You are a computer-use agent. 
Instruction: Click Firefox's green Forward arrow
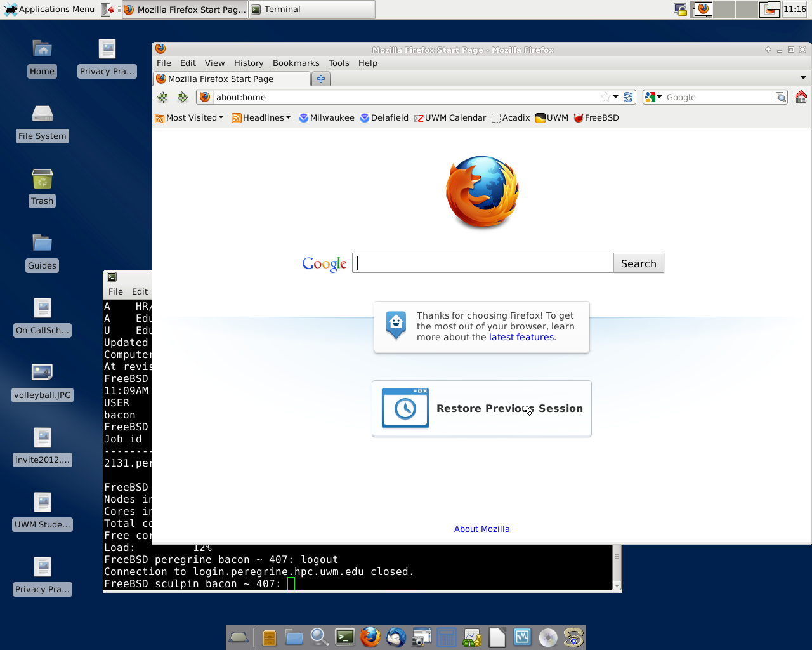pyautogui.click(x=183, y=97)
